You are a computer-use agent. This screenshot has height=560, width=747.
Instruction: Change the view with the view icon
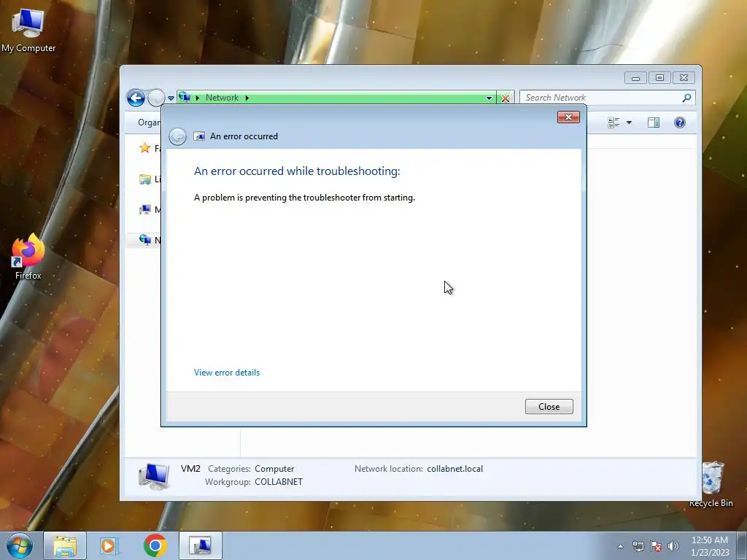[614, 122]
